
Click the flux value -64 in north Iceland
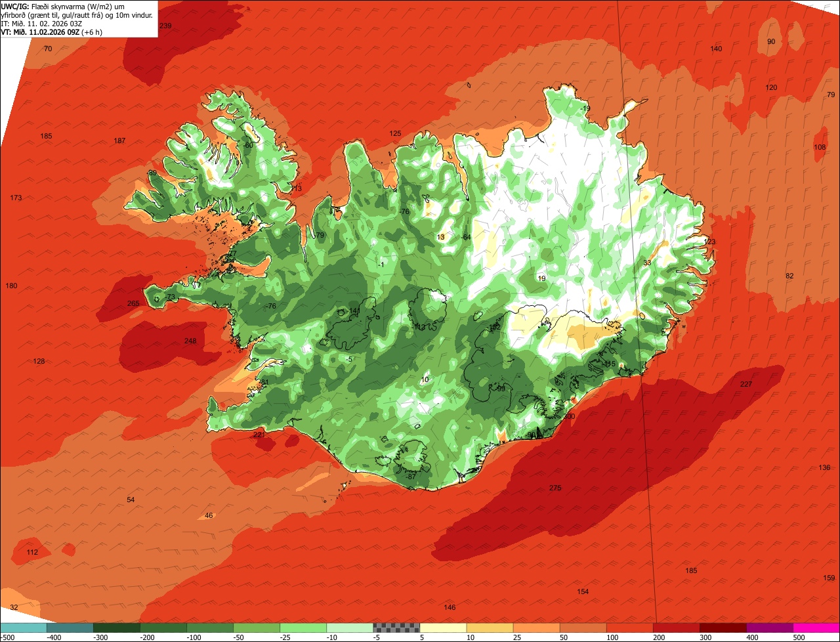pyautogui.click(x=465, y=237)
